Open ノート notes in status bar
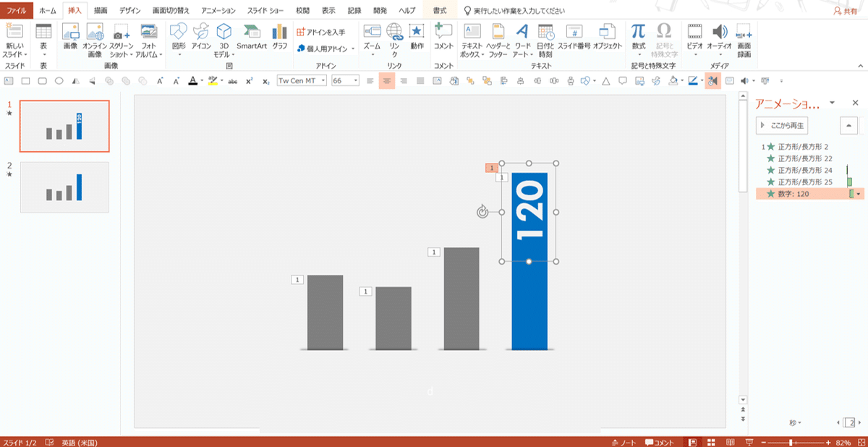The width and height of the screenshot is (868, 447). [623, 442]
